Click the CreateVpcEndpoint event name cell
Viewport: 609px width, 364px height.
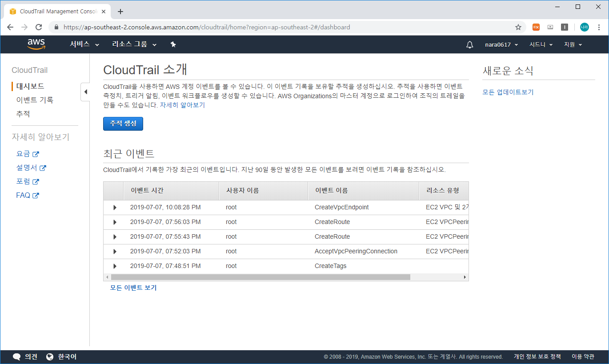(341, 207)
